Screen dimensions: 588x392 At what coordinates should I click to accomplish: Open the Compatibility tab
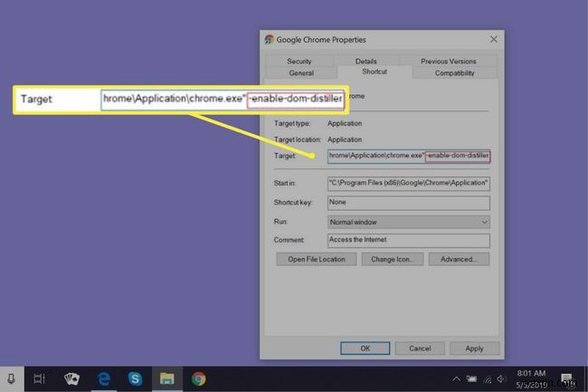pos(454,72)
